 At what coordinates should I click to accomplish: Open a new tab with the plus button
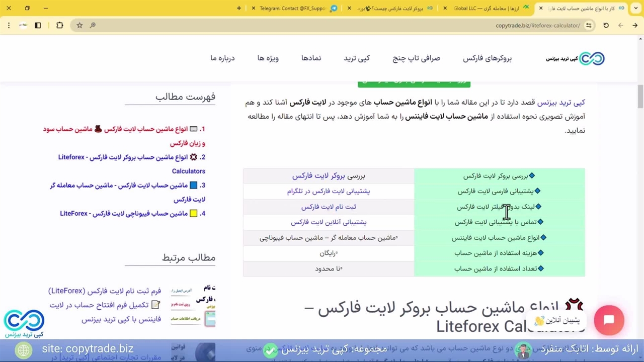[x=239, y=8]
